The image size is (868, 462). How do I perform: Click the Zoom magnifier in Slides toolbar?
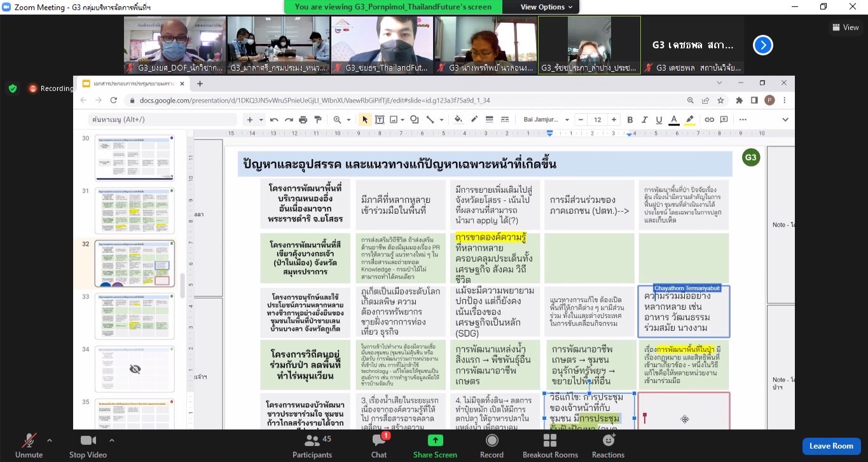337,120
